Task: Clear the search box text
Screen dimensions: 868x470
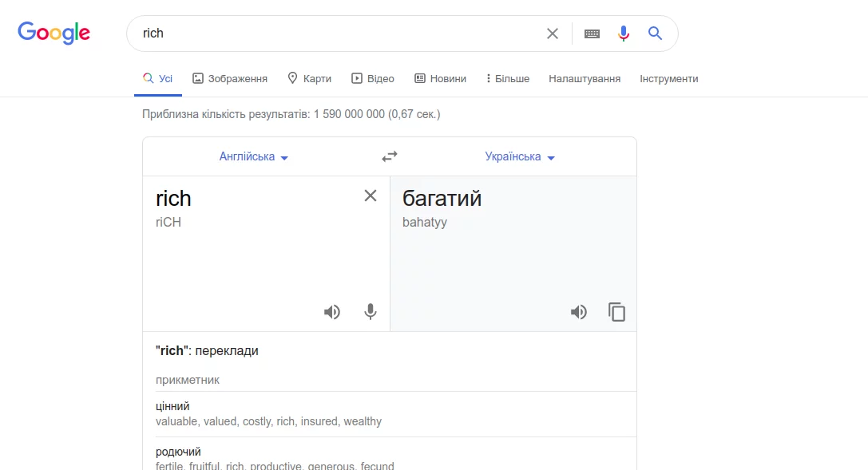Action: 553,34
